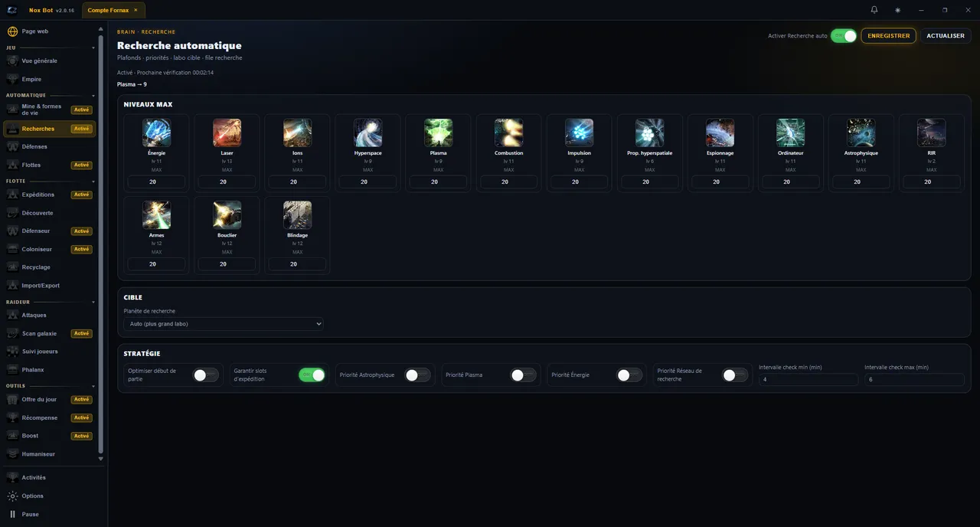Open Humaniseur menu item
The image size is (980, 527).
(x=50, y=453)
